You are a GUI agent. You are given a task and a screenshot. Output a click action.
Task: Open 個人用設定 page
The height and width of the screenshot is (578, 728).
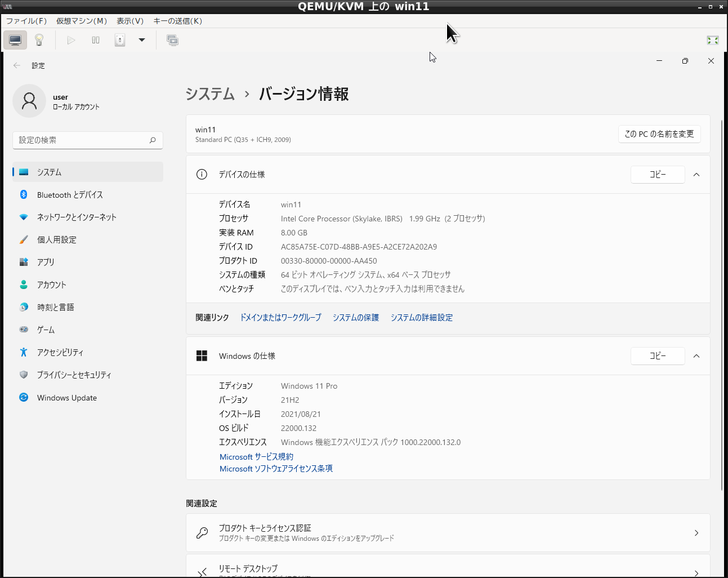click(88, 239)
